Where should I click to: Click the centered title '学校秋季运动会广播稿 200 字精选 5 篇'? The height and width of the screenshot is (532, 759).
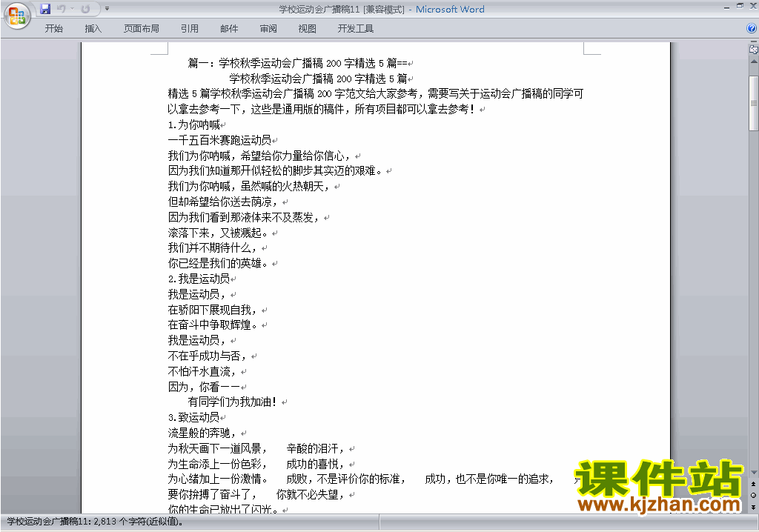(x=318, y=79)
